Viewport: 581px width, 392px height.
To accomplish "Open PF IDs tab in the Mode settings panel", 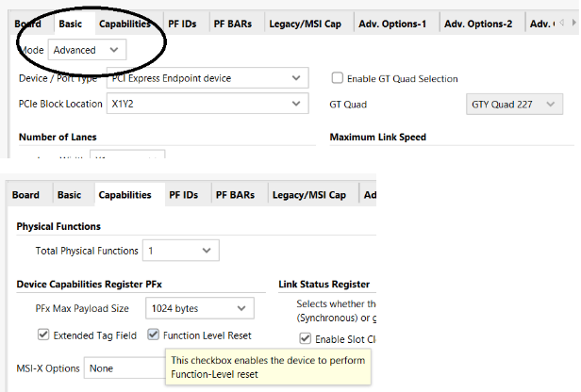I will tap(184, 23).
